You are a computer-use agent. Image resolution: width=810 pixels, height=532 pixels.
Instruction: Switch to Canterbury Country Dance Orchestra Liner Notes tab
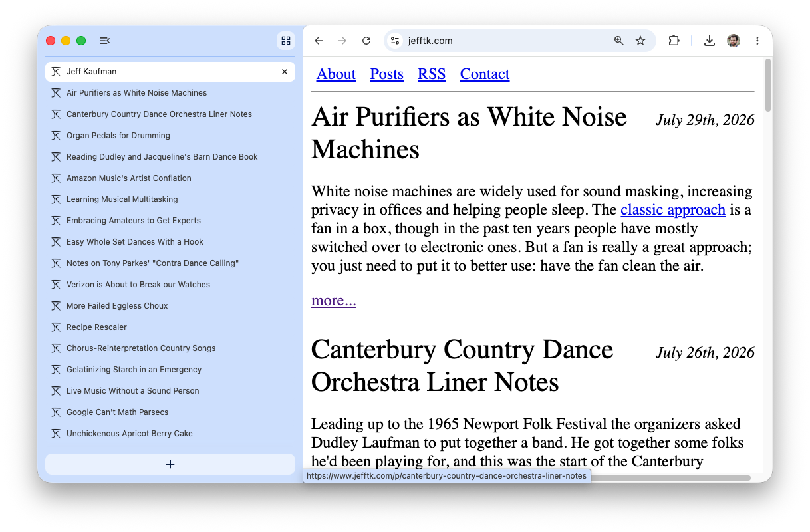pos(170,114)
